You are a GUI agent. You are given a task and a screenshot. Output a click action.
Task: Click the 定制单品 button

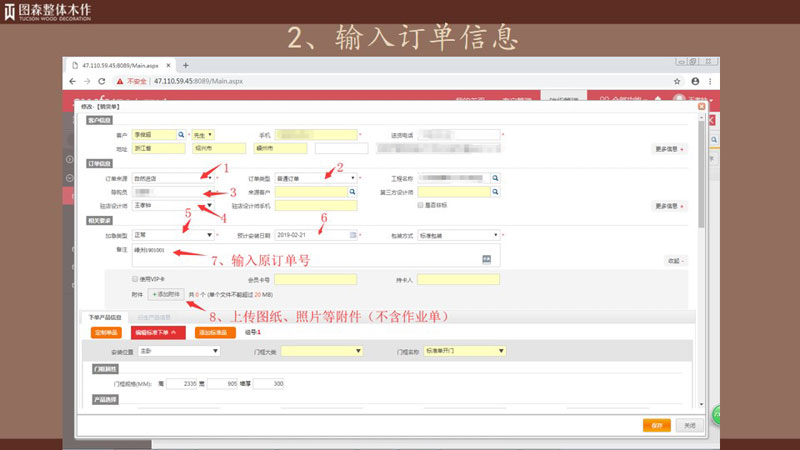click(106, 332)
